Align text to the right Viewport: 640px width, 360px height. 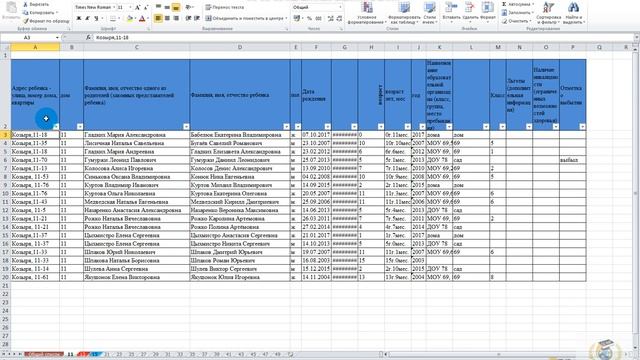(x=176, y=18)
